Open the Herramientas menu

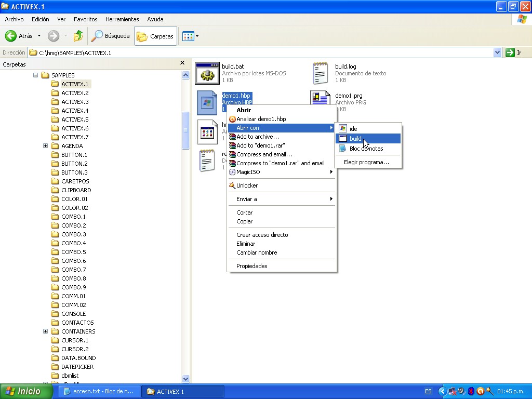(122, 19)
